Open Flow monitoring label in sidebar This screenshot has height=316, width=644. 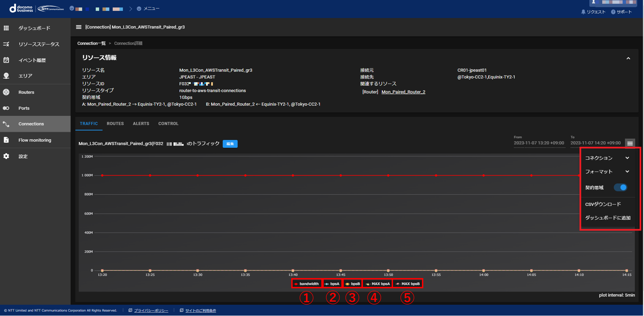click(x=35, y=140)
